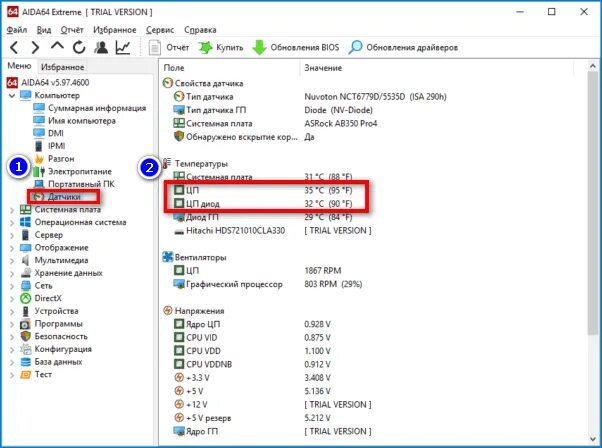Screen dimensions: 602x448
Task: Click the vertical scrollbar down arrow
Action: [593, 440]
